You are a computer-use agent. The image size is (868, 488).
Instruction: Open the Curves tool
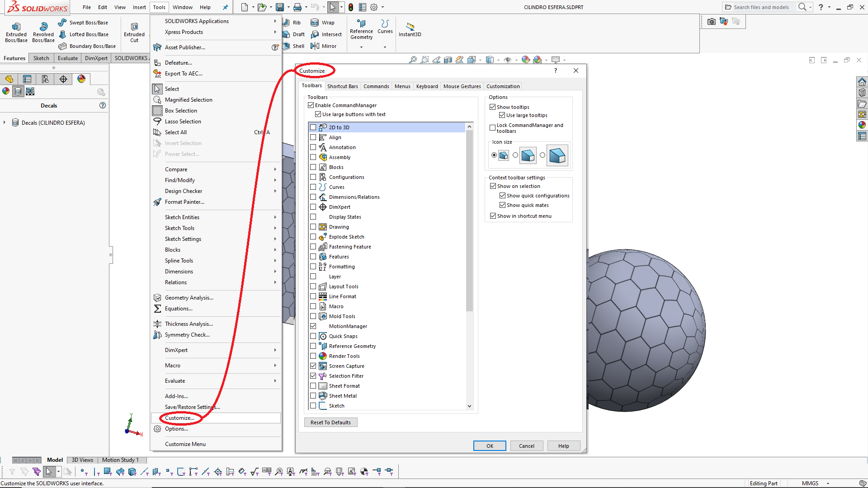385,23
